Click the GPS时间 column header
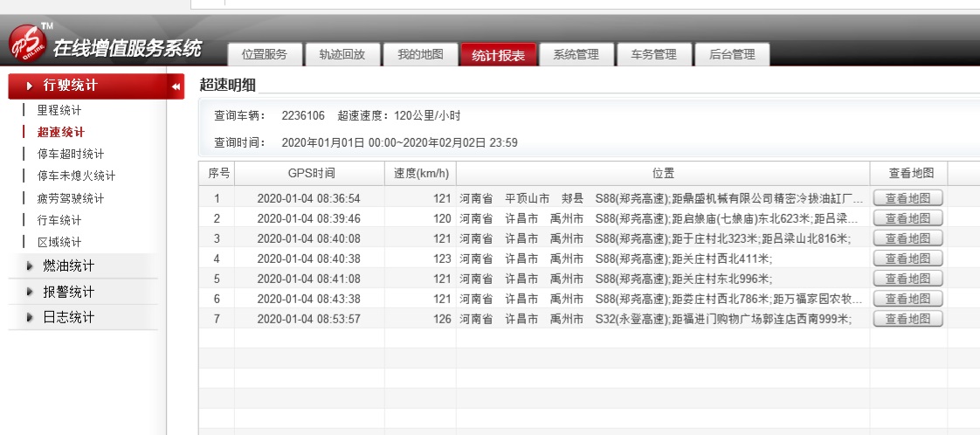This screenshot has height=435, width=980. (311, 173)
